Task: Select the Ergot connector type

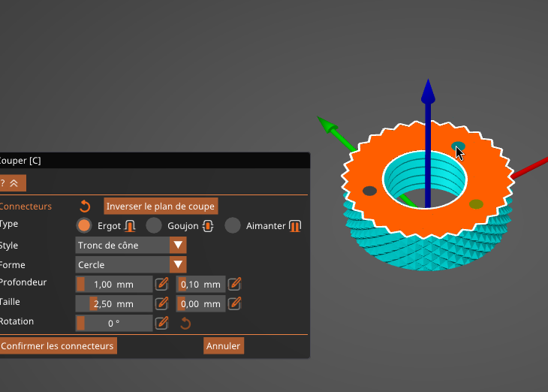Action: (x=84, y=225)
